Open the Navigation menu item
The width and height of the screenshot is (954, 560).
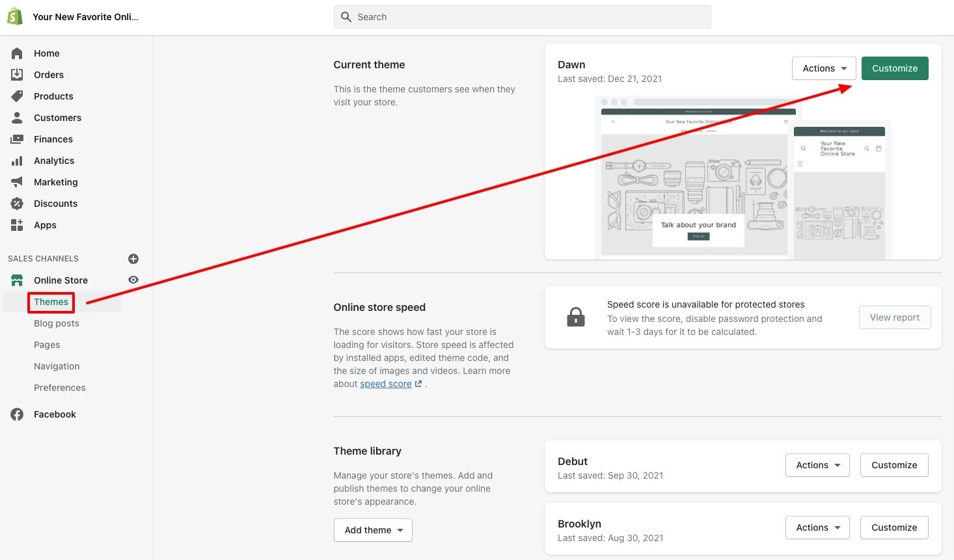[x=57, y=366]
